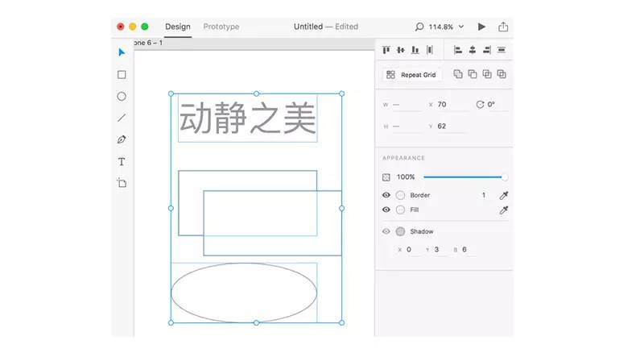Select the Ellipse tool

[122, 97]
